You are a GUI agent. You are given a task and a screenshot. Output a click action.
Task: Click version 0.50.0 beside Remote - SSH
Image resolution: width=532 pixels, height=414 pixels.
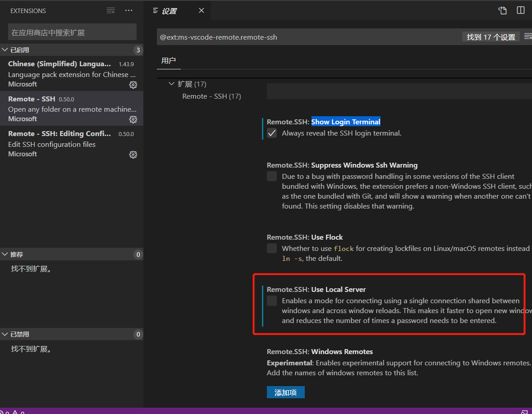click(x=67, y=100)
